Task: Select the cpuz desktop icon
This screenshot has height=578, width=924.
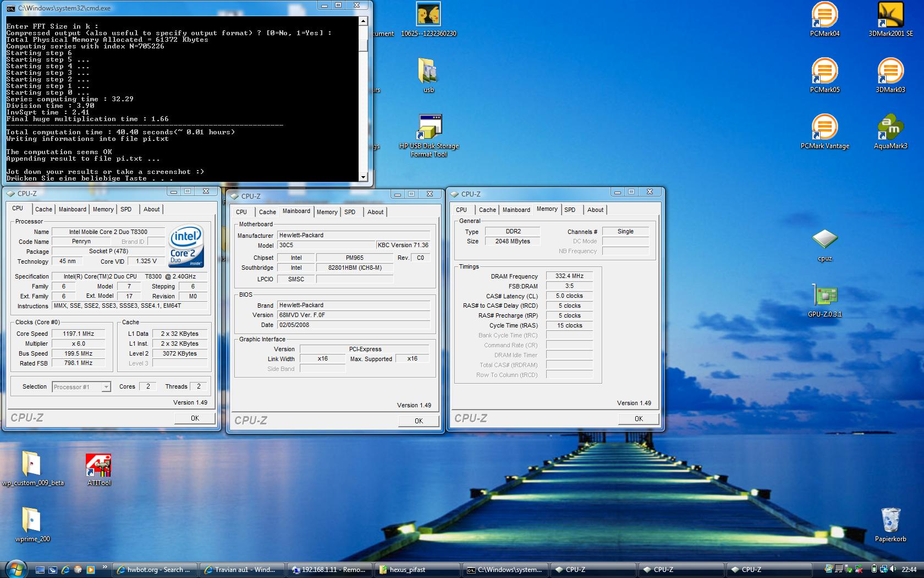Action: (824, 245)
